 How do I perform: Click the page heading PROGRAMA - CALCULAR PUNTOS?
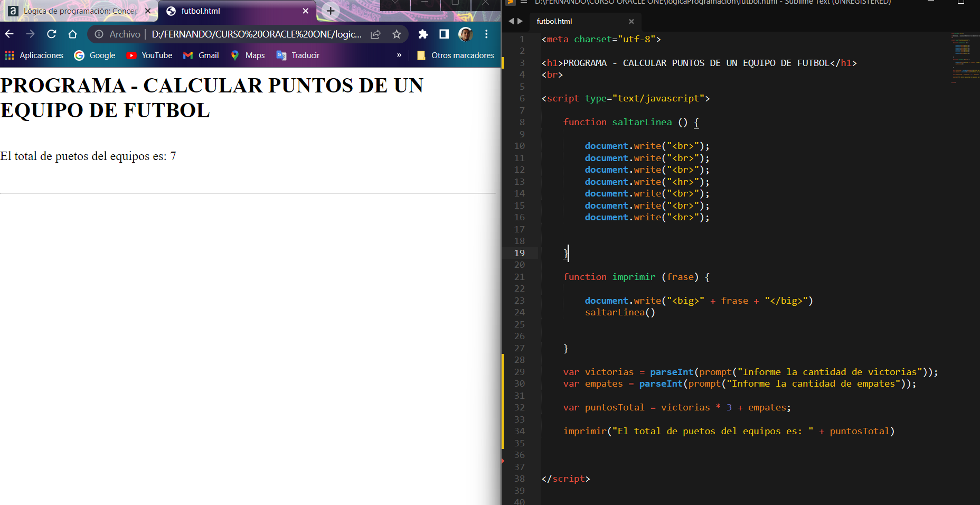212,98
